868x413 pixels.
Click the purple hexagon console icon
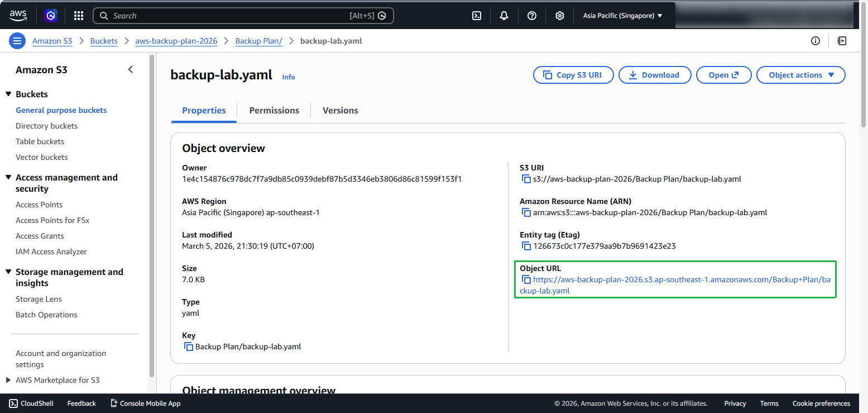pos(51,16)
